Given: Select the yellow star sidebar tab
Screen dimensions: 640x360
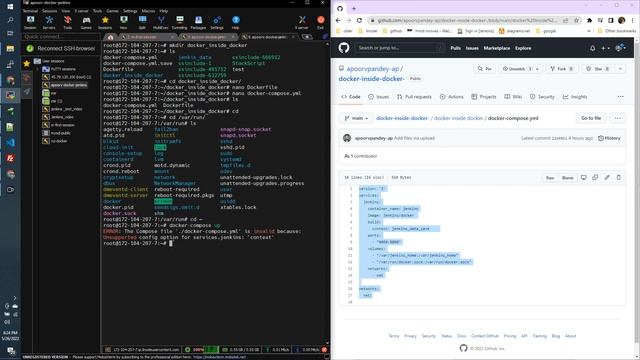Looking at the screenshot, I should click(x=27, y=63).
